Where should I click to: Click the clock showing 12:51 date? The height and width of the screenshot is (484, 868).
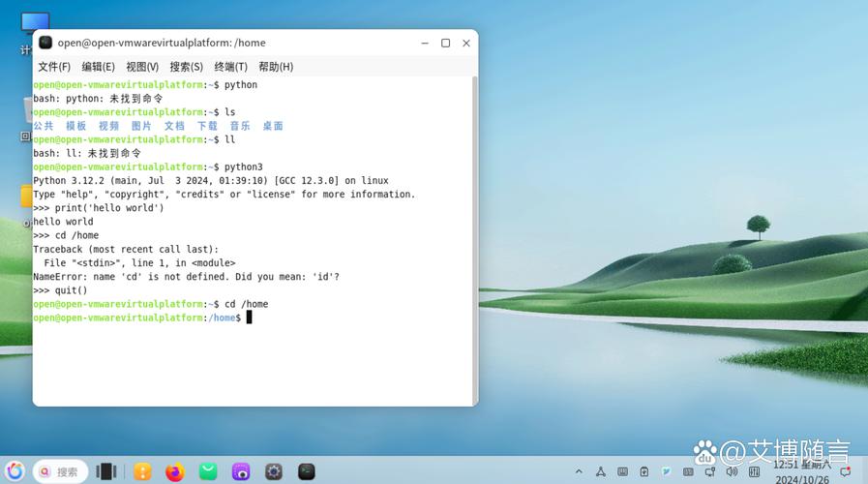800,471
